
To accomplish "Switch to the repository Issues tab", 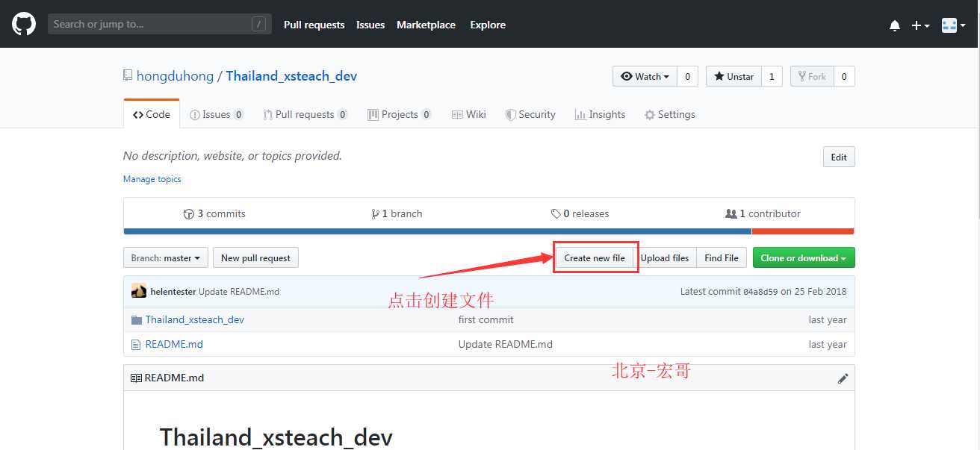I will [x=217, y=114].
